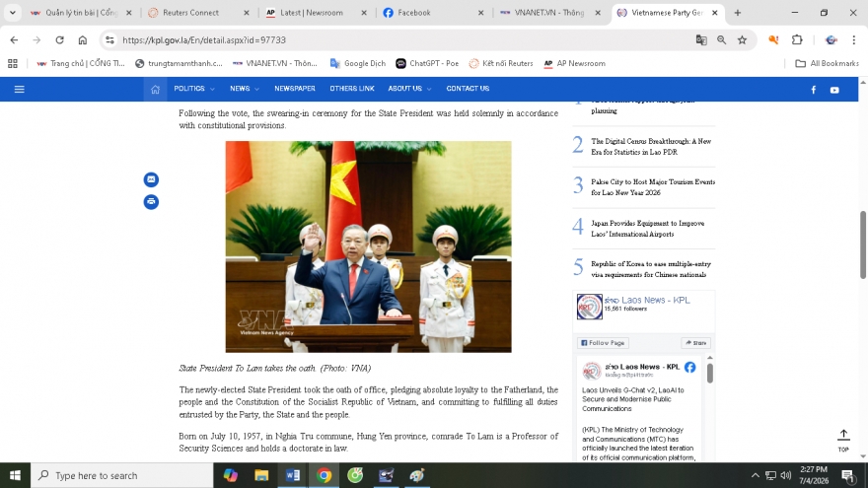Bookmark this page with the star icon
The image size is (868, 488).
point(742,40)
